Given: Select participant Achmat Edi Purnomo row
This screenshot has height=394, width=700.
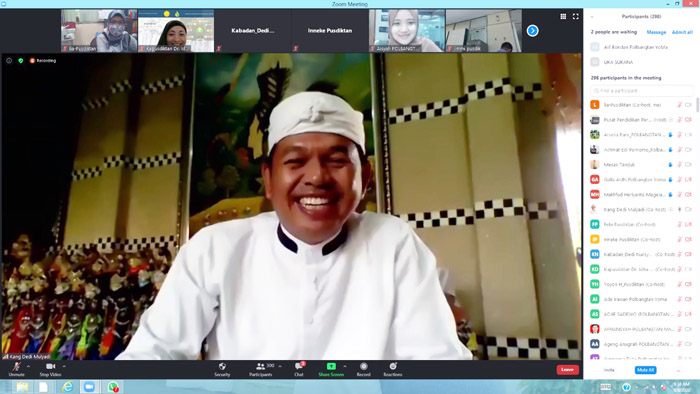Looking at the screenshot, I should (641, 149).
